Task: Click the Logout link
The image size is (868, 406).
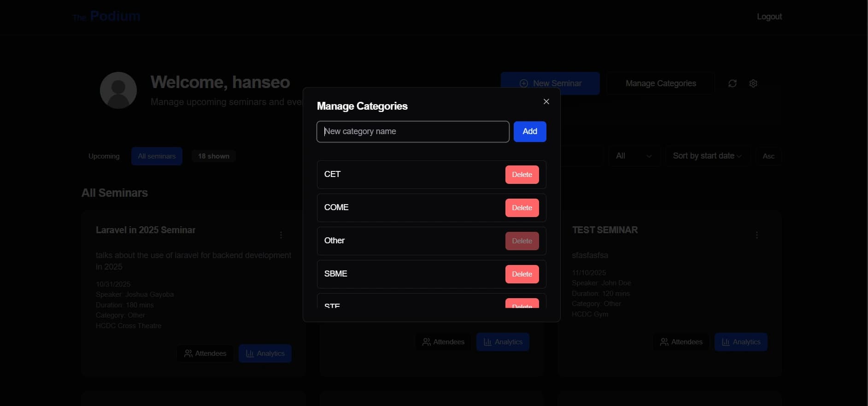Action: coord(769,17)
